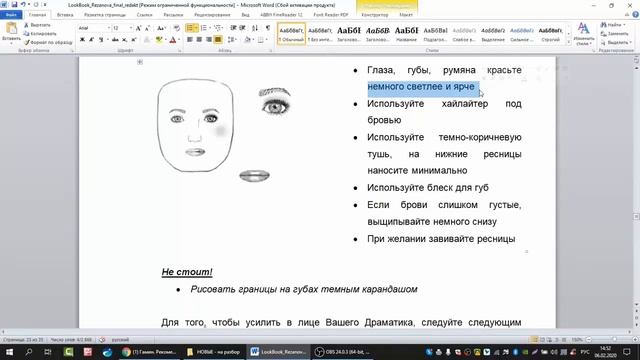Toggle underline formatting
The image size is (640, 360).
coord(100,40)
